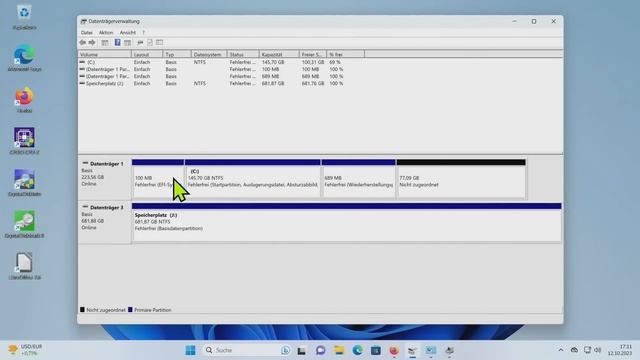Click the Microsoft Edge desktop shortcut
The height and width of the screenshot is (360, 640).
click(x=24, y=58)
